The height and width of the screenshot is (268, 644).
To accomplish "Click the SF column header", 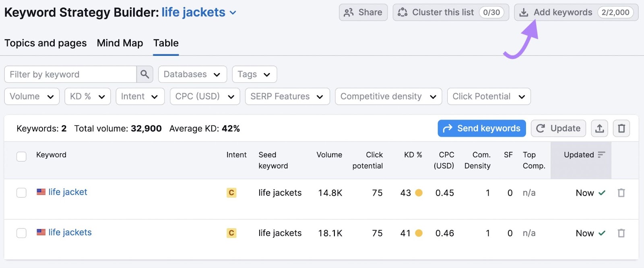I will coord(508,155).
